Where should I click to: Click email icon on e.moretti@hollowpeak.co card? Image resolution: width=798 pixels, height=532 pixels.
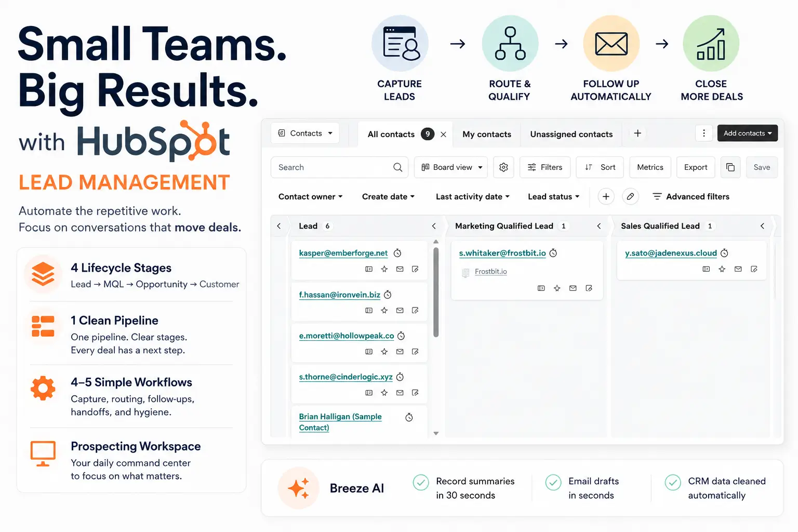tap(400, 352)
